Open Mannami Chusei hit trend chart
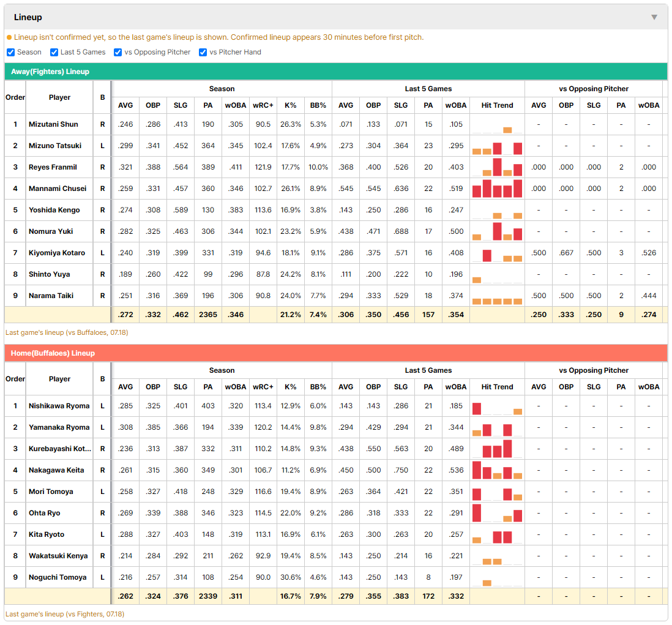The width and height of the screenshot is (672, 625). point(497,189)
